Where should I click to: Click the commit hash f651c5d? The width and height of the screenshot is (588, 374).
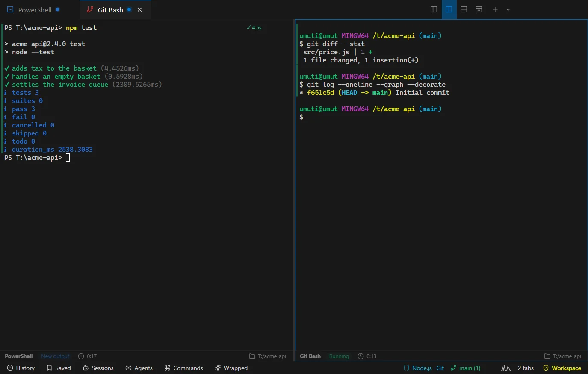[x=320, y=93]
